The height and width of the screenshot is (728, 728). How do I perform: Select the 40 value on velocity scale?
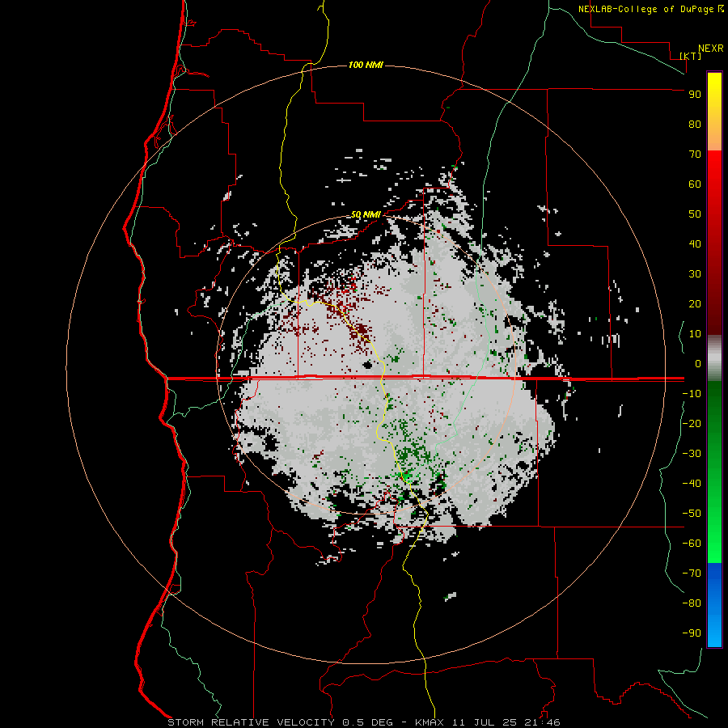pos(695,243)
